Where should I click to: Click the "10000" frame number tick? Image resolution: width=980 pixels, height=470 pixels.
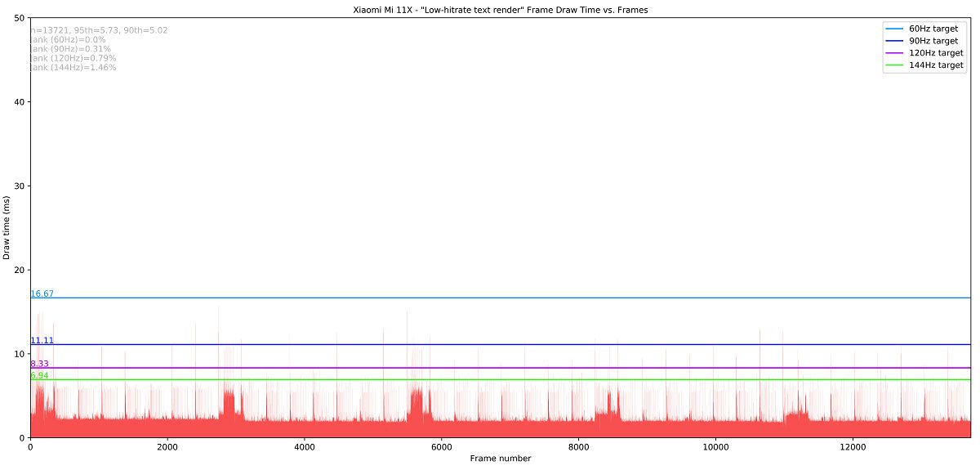click(x=716, y=447)
